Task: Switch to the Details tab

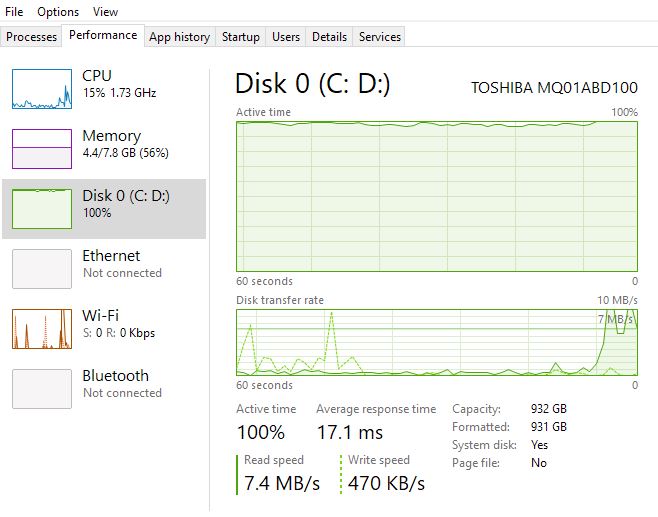Action: click(x=329, y=37)
